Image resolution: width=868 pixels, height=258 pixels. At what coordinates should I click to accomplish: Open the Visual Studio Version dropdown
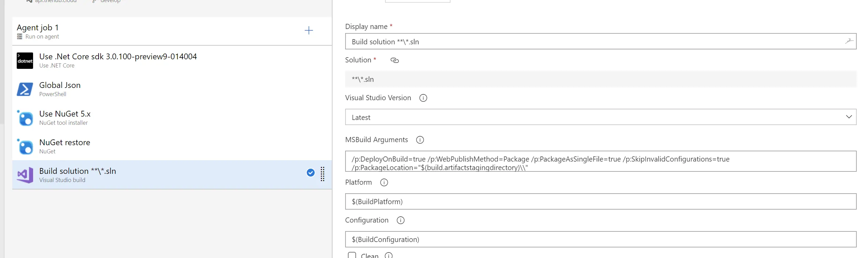tap(600, 117)
